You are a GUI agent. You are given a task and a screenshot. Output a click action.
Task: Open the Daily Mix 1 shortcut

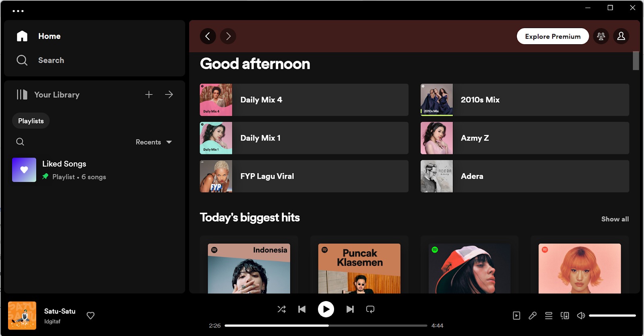[x=304, y=138]
